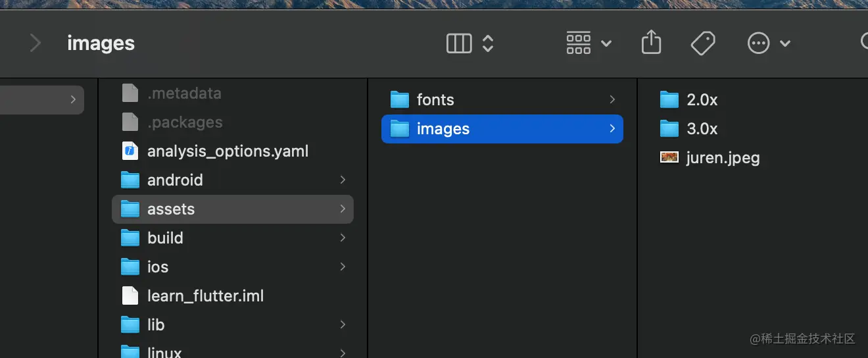The width and height of the screenshot is (868, 358).
Task: Expand the fonts folder chevron
Action: (612, 100)
